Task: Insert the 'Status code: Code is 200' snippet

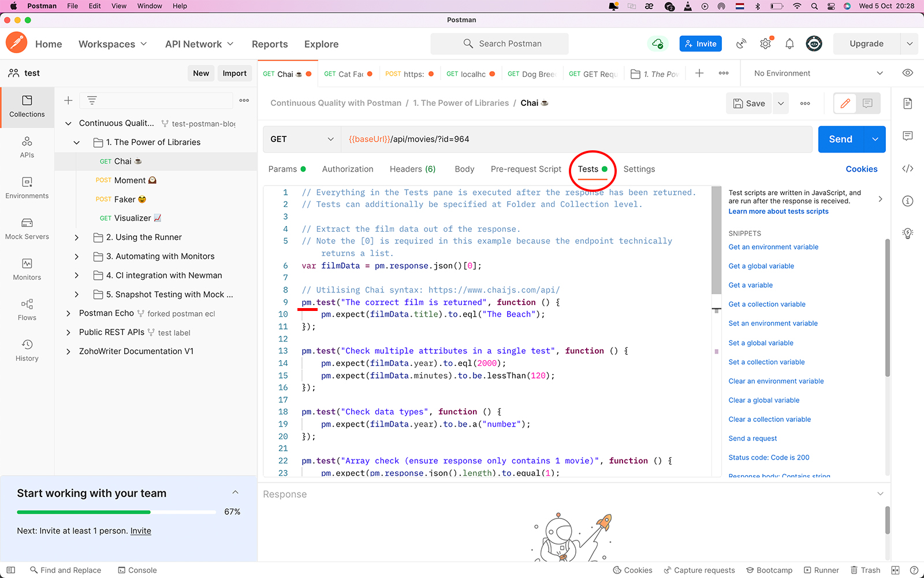Action: click(769, 457)
